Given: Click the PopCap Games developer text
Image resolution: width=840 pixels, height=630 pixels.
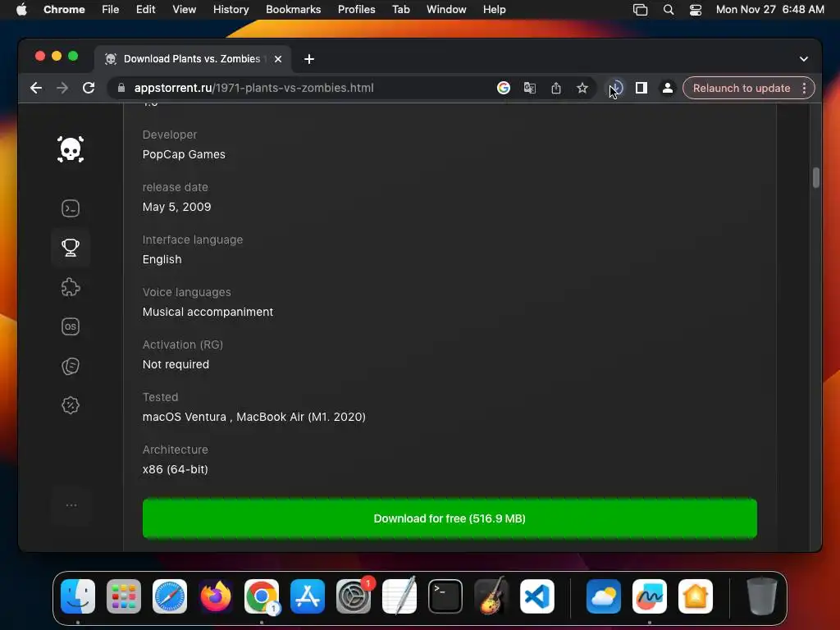Looking at the screenshot, I should coord(184,154).
